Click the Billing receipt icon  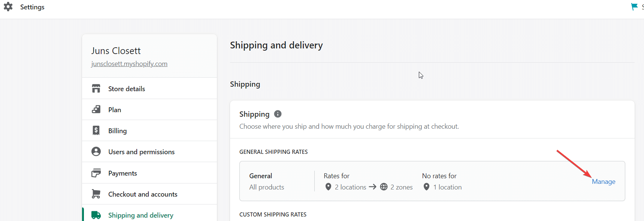click(x=96, y=131)
